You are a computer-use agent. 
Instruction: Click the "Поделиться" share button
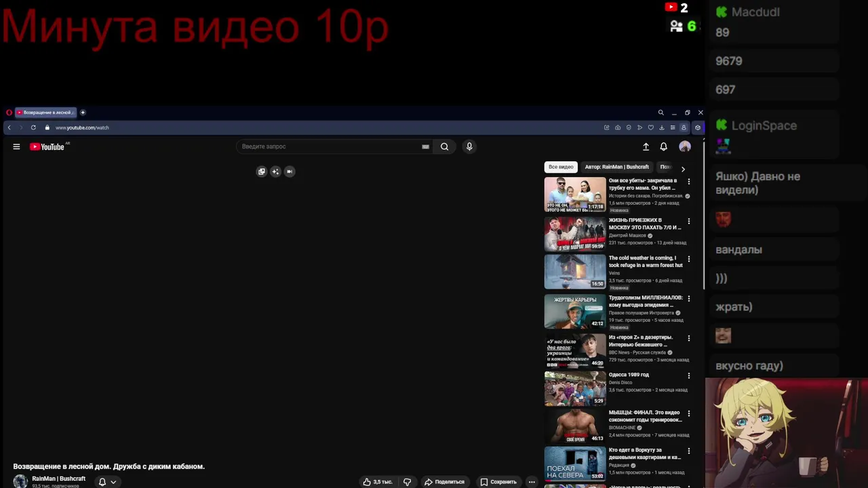(444, 482)
